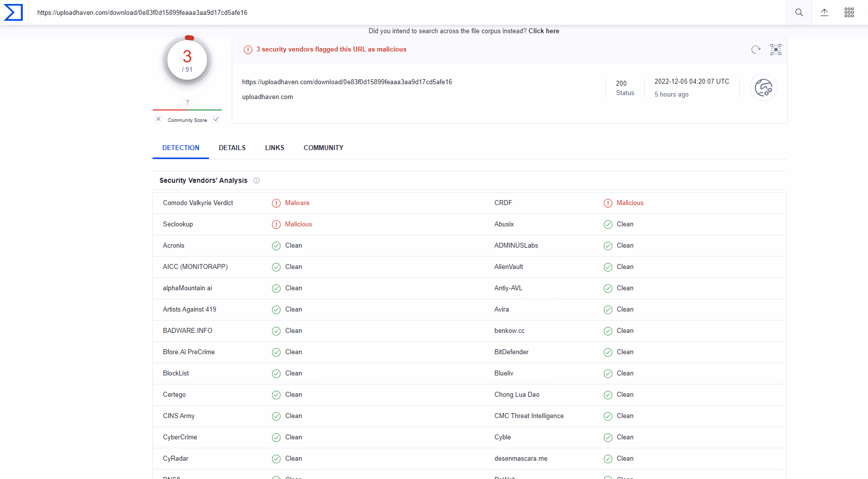Select the '3 security vendors flagged' warning text
The image size is (868, 479).
pos(331,50)
